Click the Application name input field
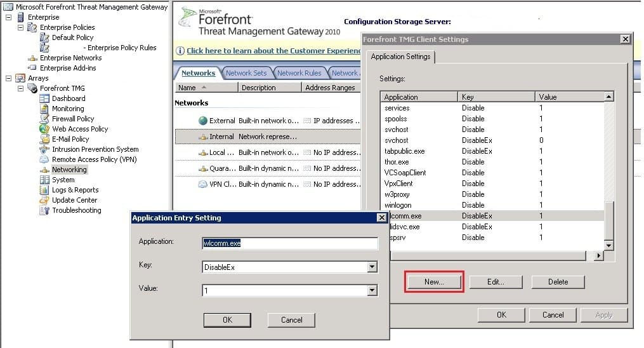 pyautogui.click(x=290, y=243)
